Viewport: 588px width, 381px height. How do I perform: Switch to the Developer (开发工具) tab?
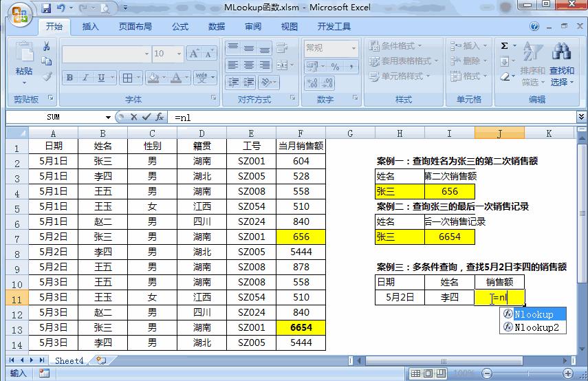point(334,27)
